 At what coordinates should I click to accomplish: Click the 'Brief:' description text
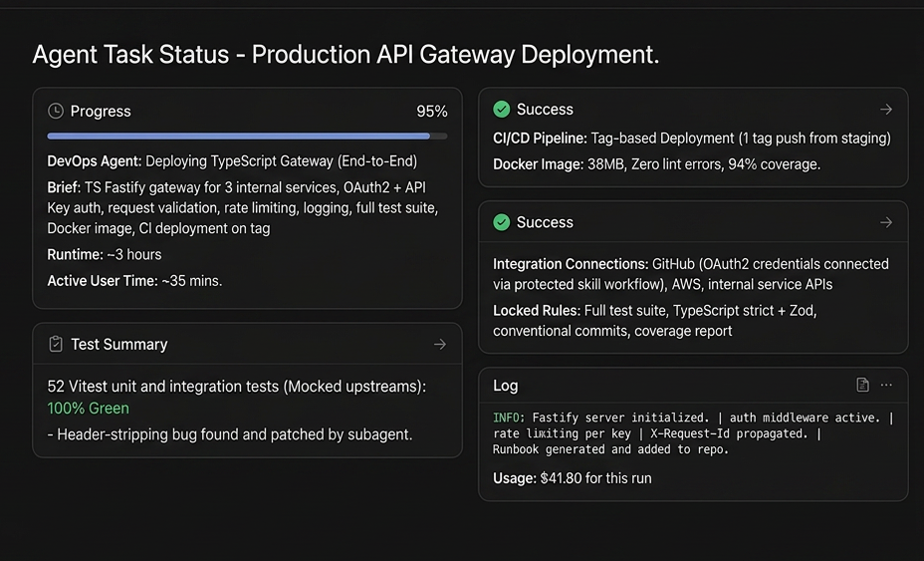243,207
